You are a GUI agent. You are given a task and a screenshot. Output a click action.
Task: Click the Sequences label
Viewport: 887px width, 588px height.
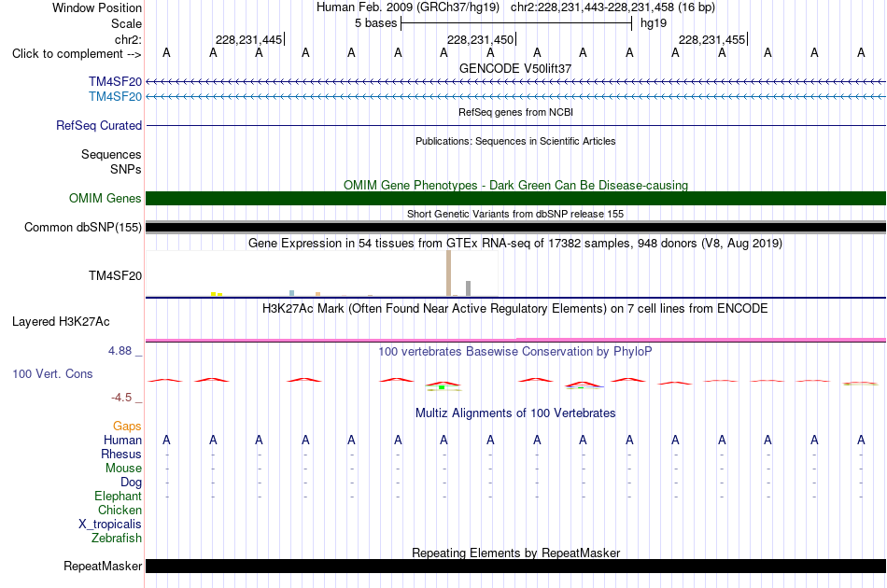[x=111, y=154]
